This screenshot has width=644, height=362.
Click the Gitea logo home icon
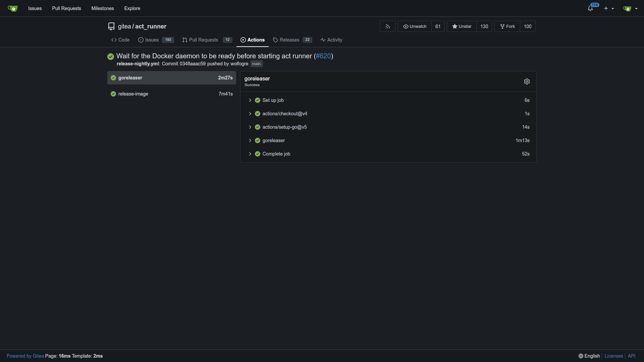click(x=12, y=8)
